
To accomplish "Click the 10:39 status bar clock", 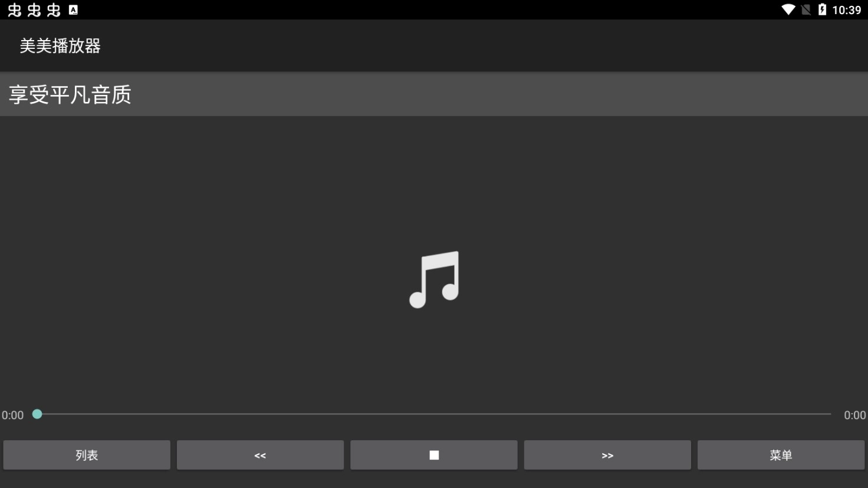I will (x=847, y=10).
